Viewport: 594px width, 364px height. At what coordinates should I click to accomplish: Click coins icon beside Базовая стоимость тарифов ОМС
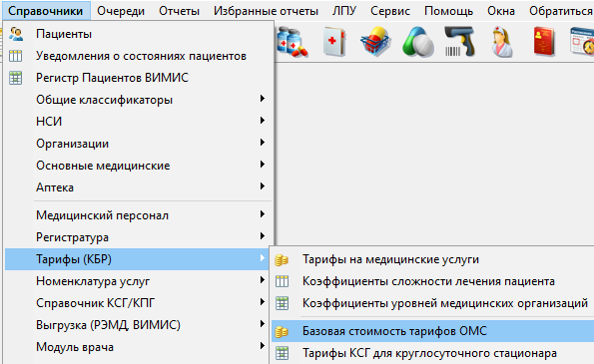pos(282,332)
